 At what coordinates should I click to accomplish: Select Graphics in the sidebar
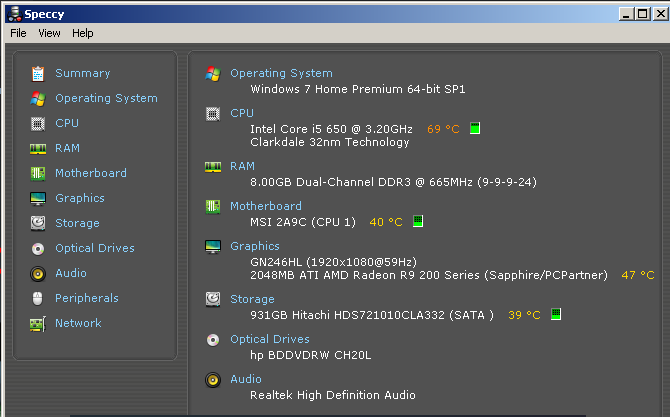pyautogui.click(x=79, y=198)
